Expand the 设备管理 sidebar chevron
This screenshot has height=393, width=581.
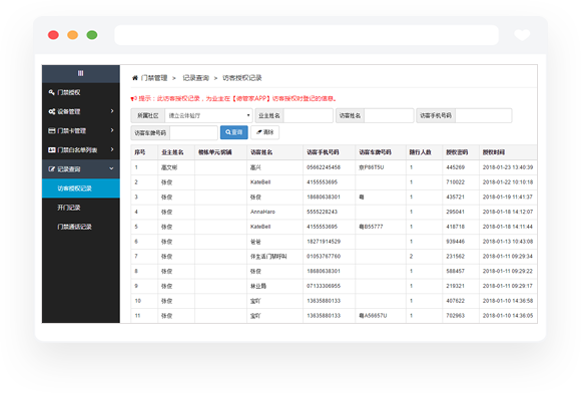pos(112,111)
